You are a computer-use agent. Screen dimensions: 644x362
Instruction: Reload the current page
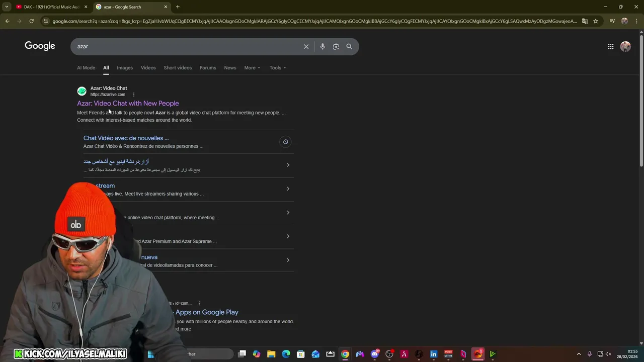click(31, 21)
